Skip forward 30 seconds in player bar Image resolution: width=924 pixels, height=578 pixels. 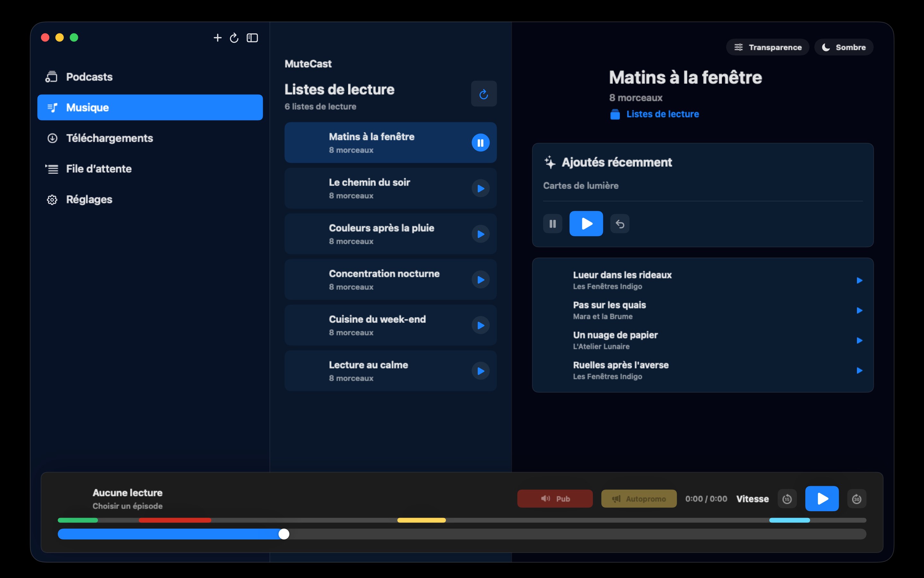856,499
